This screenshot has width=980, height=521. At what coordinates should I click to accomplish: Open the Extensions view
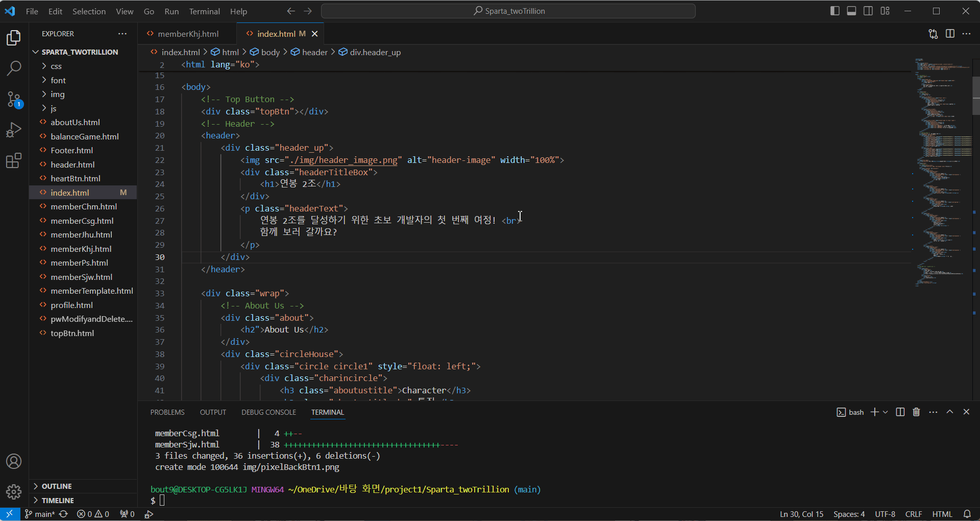pyautogui.click(x=14, y=161)
